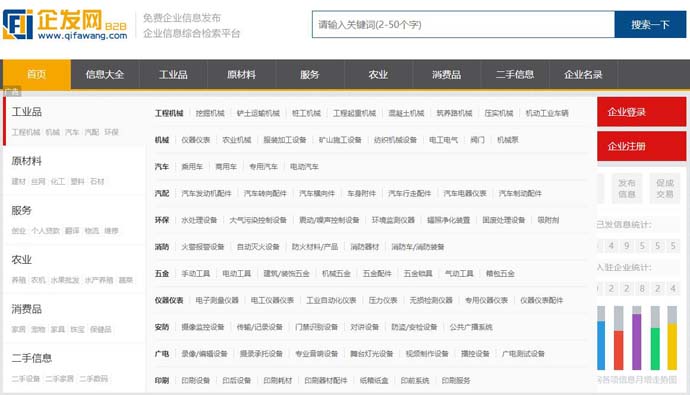Open the 大气污染控制设备 link
This screenshot has width=690, height=395.
pos(258,220)
